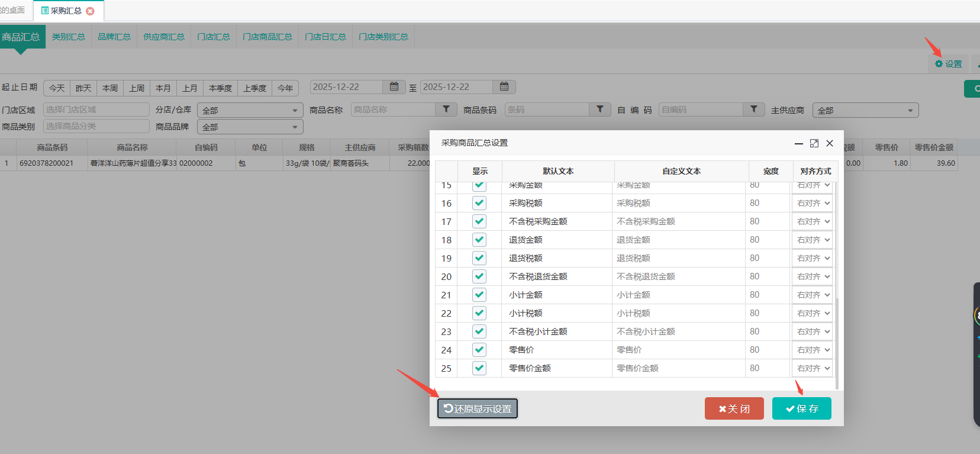Switch to the 供应商汇总 tab

coord(164,37)
